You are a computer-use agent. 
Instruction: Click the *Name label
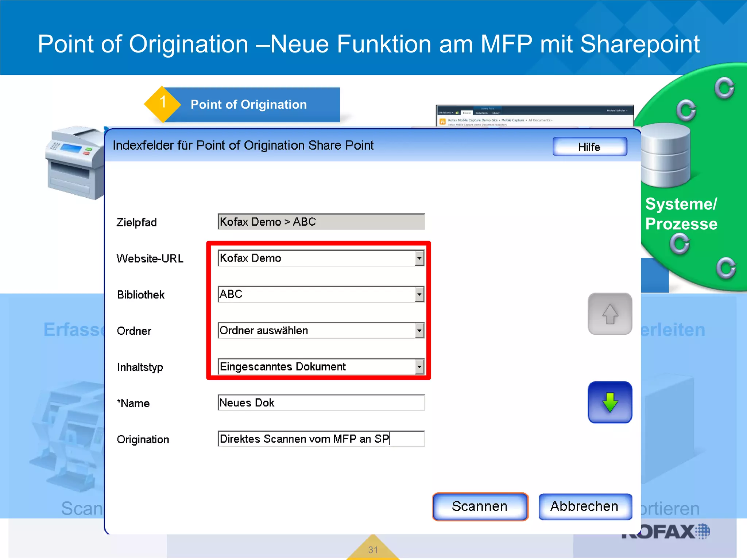tap(133, 403)
